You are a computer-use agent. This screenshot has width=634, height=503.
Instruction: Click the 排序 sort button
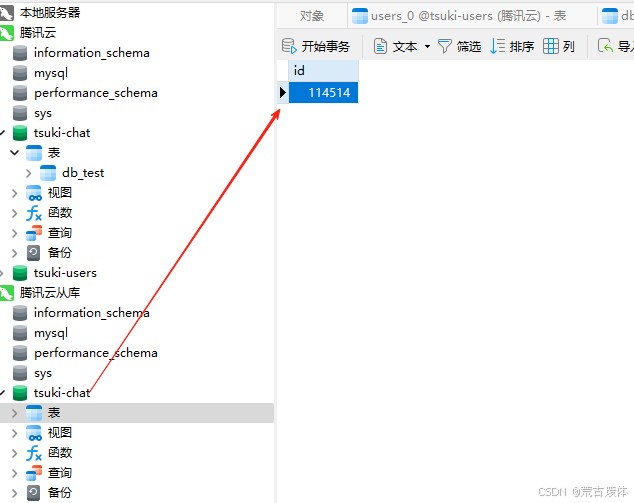tap(512, 46)
